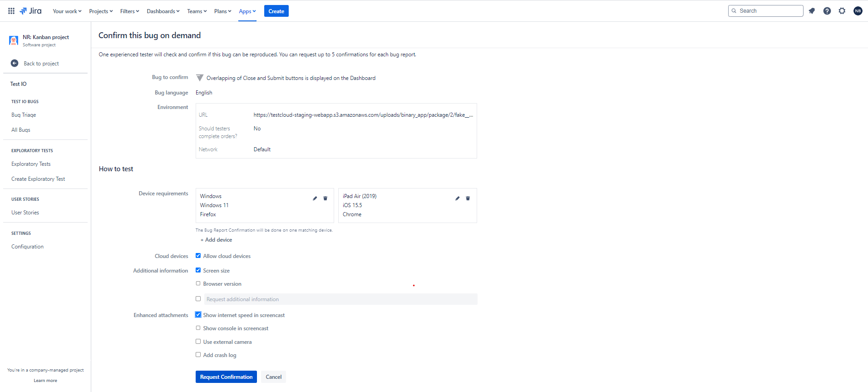Delete the Windows device requirement

[325, 198]
